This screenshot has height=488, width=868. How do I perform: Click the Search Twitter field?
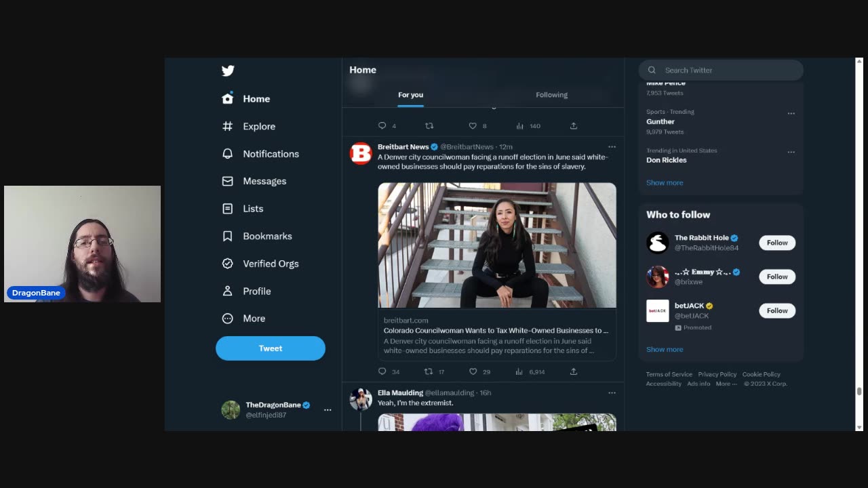tap(721, 70)
